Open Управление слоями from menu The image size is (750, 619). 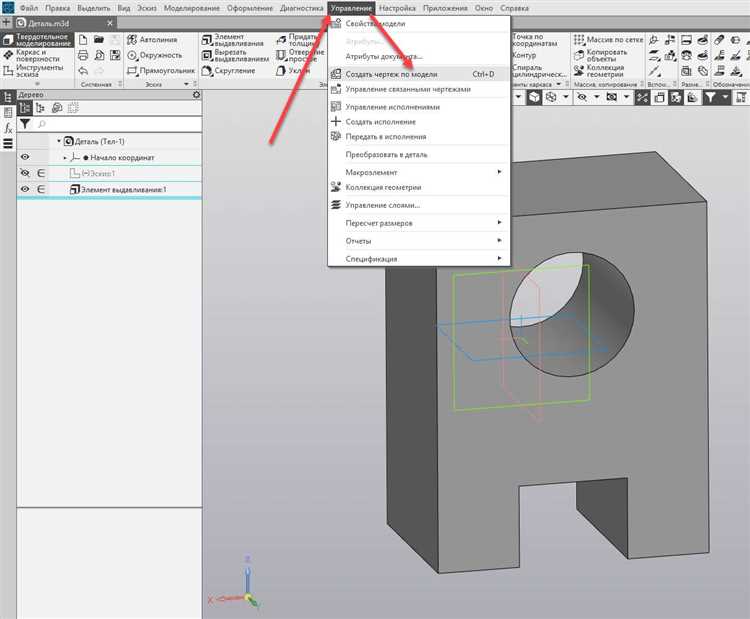(419, 205)
